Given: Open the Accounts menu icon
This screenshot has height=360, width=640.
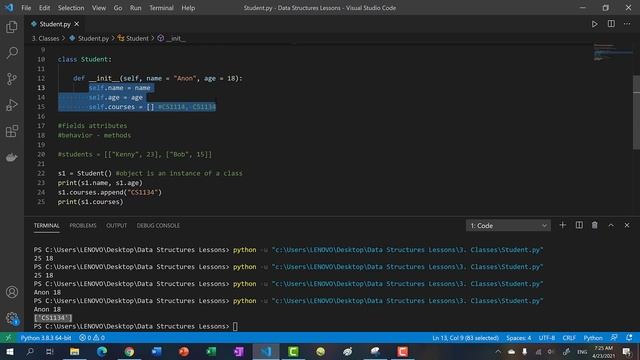Looking at the screenshot, I should click(x=12, y=292).
